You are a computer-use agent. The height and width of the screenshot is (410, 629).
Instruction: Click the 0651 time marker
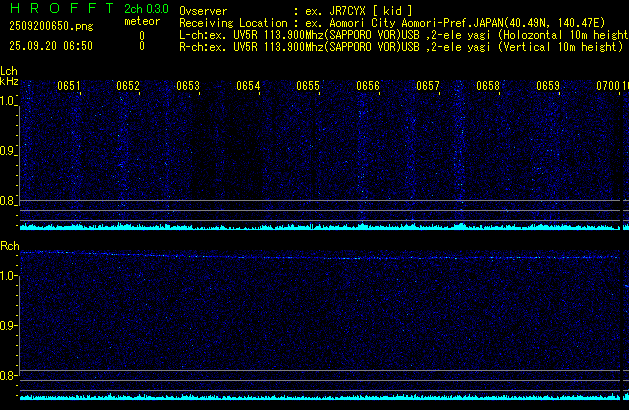click(68, 86)
